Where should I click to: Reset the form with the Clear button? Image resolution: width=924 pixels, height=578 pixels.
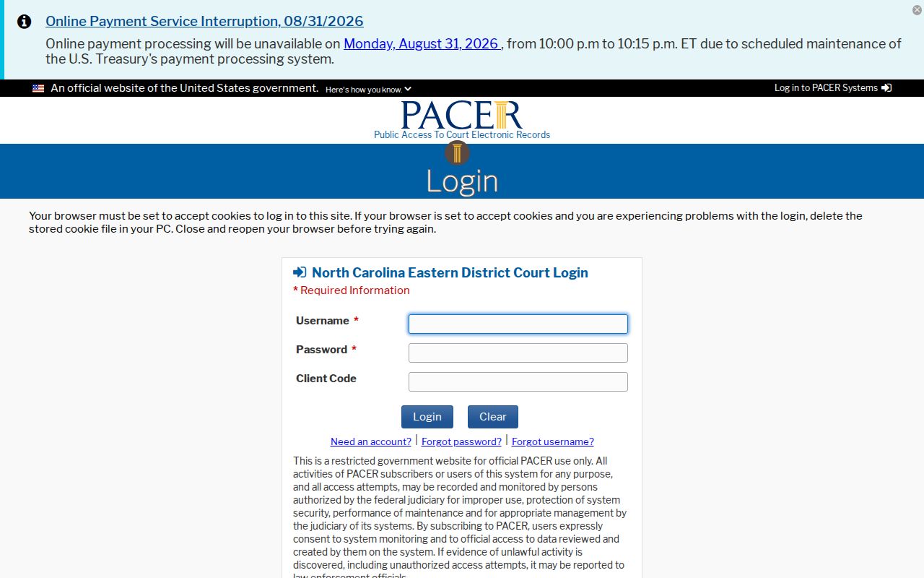pos(493,417)
